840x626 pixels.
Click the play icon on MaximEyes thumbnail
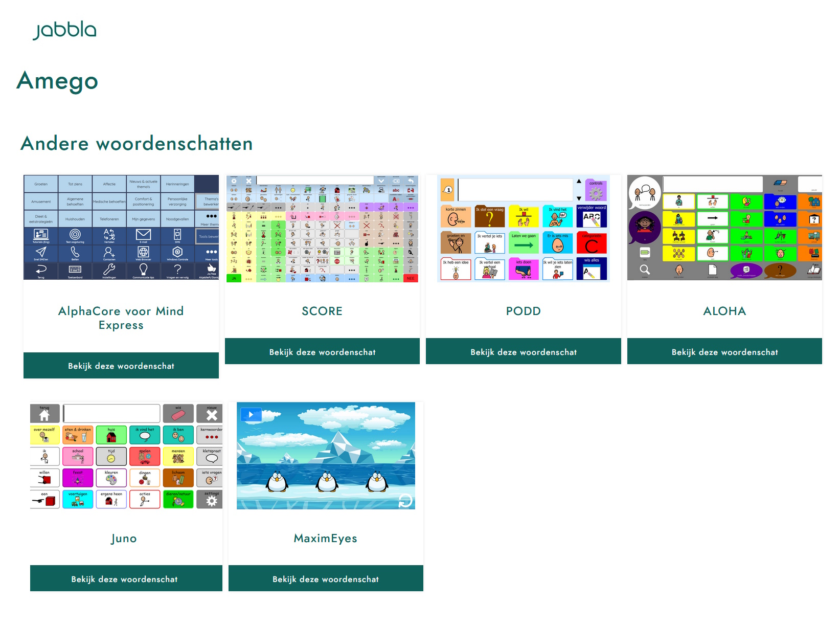point(251,414)
